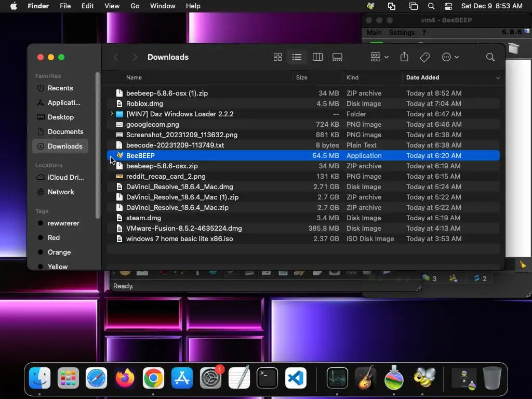Image resolution: width=532 pixels, height=399 pixels.
Task: Open the Help menu in menu bar
Action: [x=193, y=6]
